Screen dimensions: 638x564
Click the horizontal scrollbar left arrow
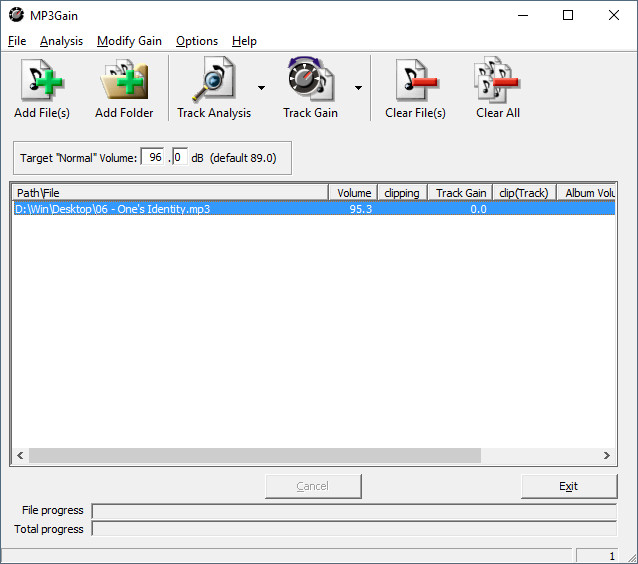tap(20, 455)
